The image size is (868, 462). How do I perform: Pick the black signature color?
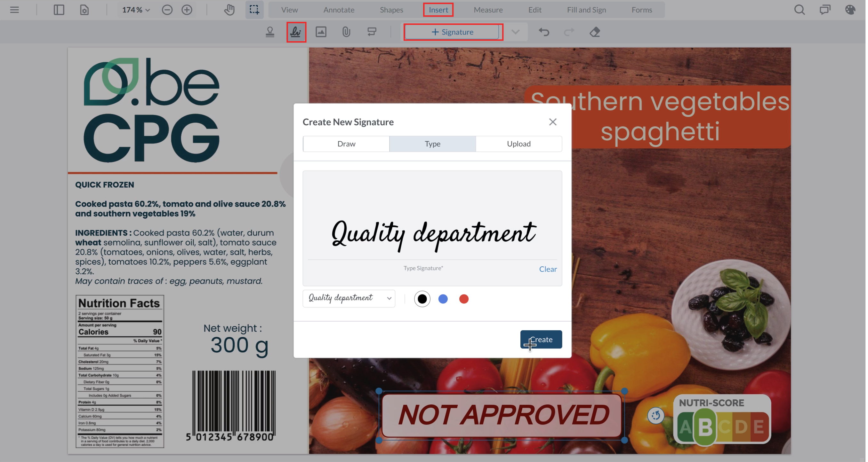pyautogui.click(x=422, y=299)
